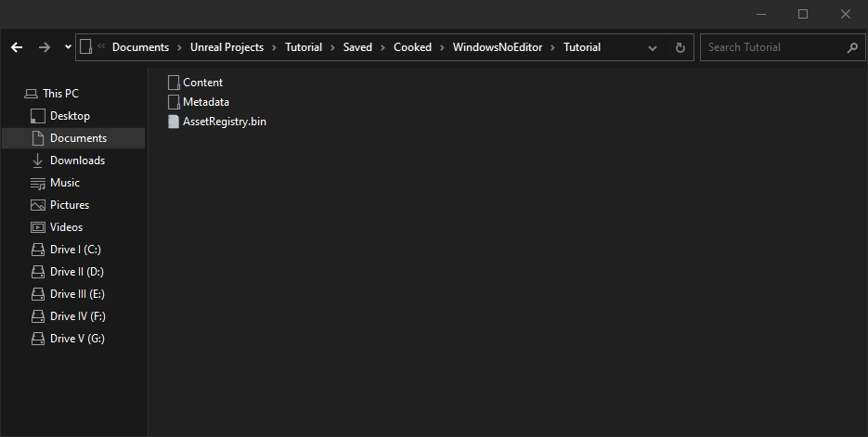The image size is (868, 437).
Task: Click the Pictures icon in sidebar
Action: tap(38, 205)
